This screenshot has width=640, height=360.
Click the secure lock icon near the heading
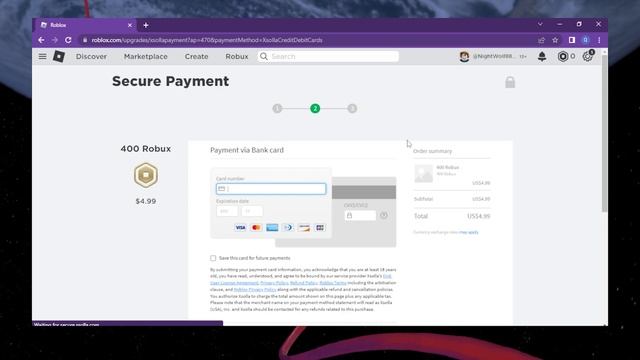510,82
